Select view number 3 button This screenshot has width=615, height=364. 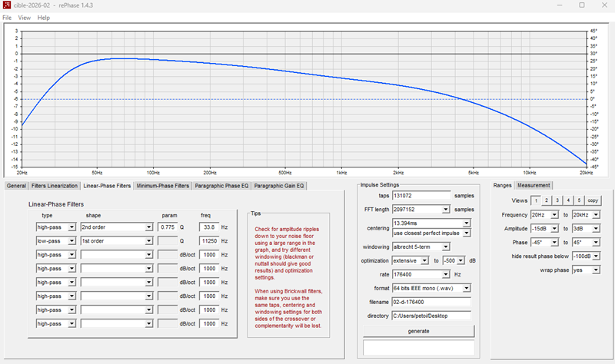557,200
